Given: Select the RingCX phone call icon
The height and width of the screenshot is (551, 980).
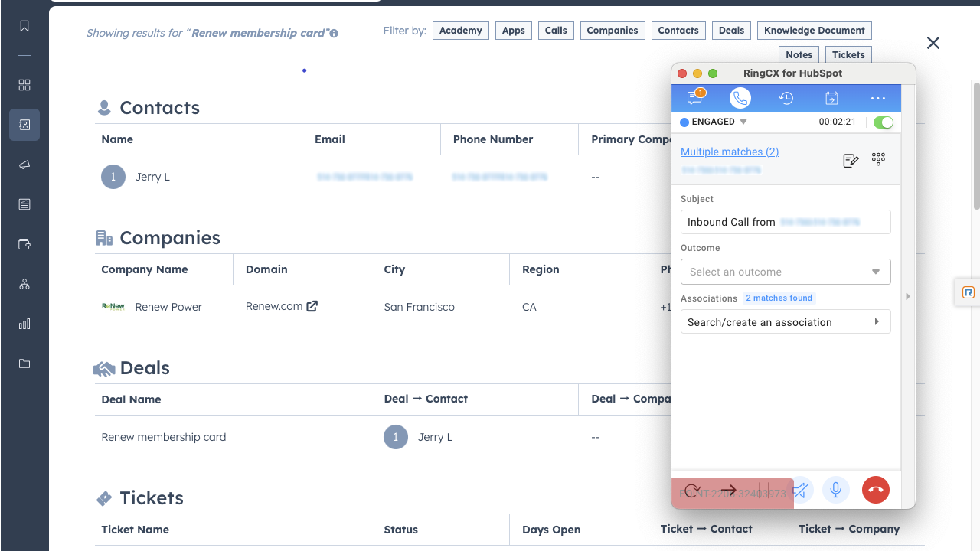Looking at the screenshot, I should 740,98.
